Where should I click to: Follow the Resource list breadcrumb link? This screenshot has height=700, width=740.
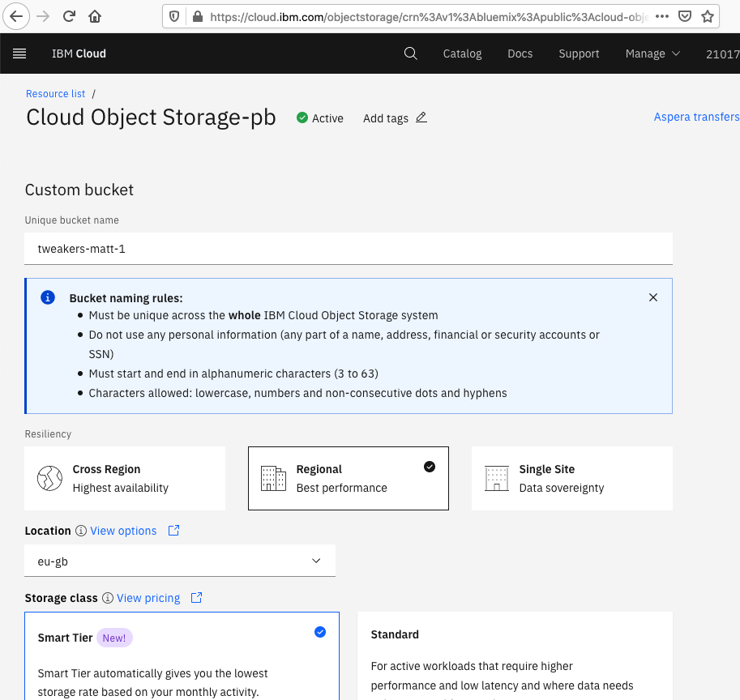click(55, 93)
